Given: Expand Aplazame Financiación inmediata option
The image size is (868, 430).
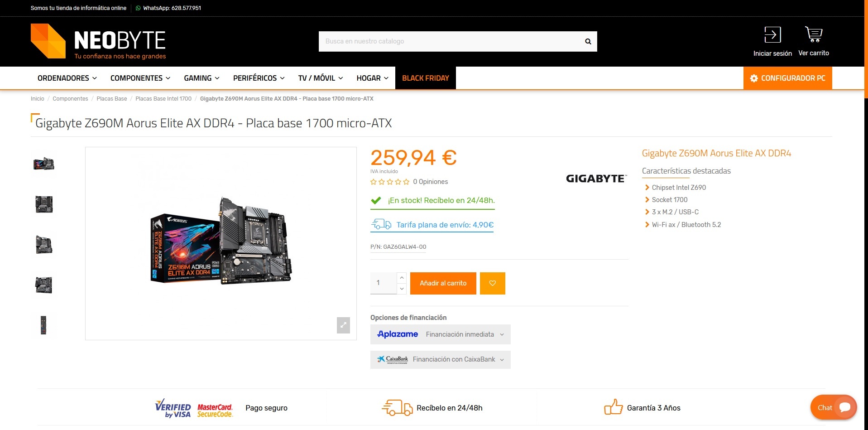Looking at the screenshot, I should click(440, 334).
